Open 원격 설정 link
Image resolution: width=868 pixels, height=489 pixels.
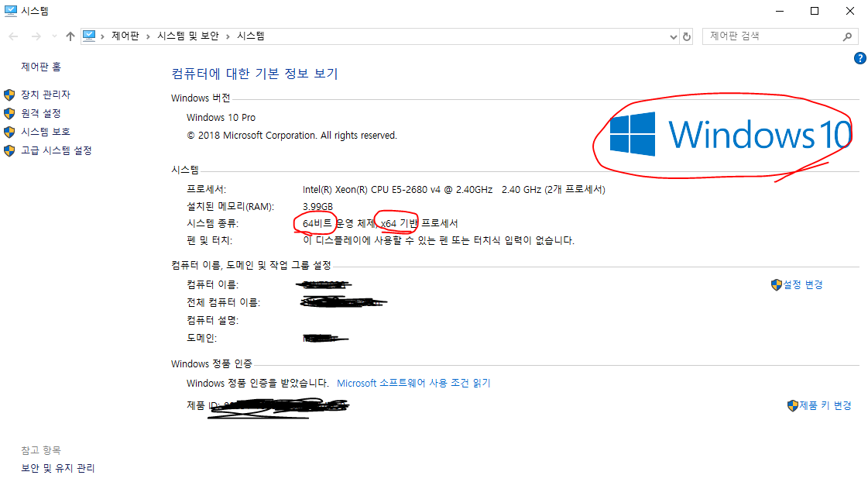[41, 113]
